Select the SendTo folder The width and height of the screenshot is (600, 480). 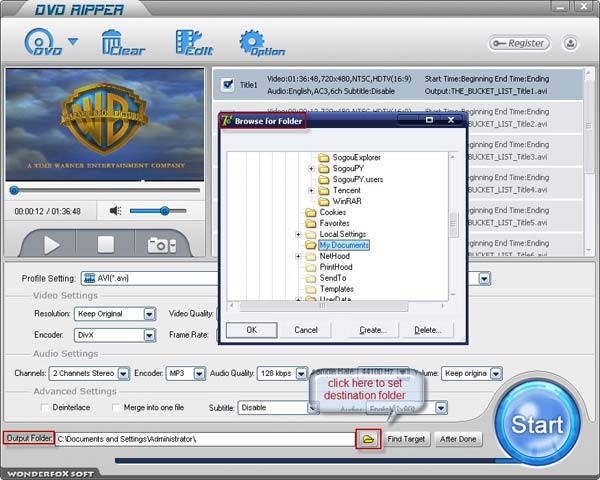(326, 278)
